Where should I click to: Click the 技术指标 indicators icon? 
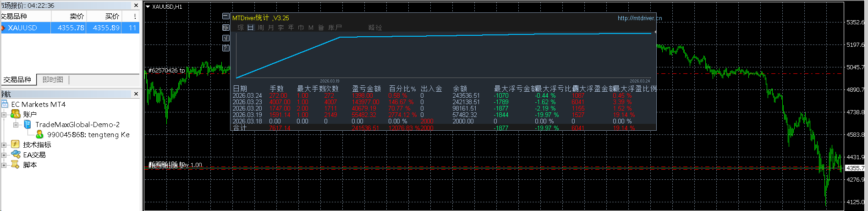15,144
